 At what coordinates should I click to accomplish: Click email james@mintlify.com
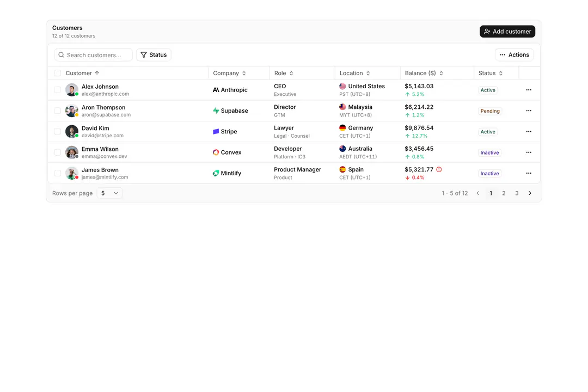(105, 177)
